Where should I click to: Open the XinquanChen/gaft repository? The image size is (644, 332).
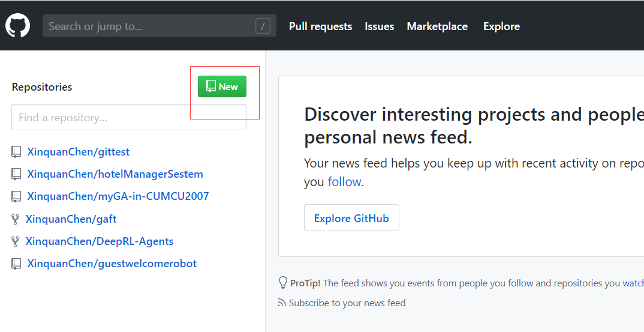click(71, 219)
